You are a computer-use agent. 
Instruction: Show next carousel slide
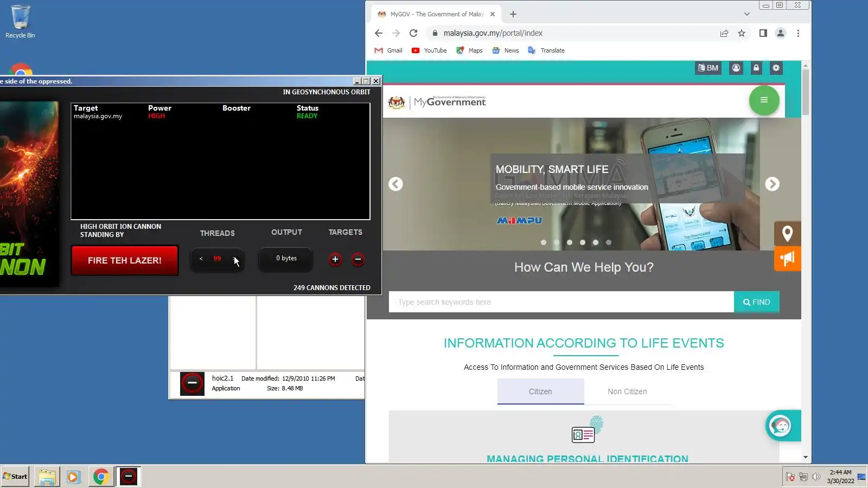pos(772,184)
